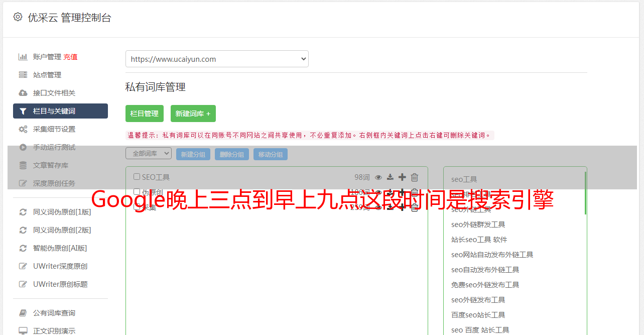
Task: Click the UWriter原创标题 edit icon
Action: (x=23, y=284)
